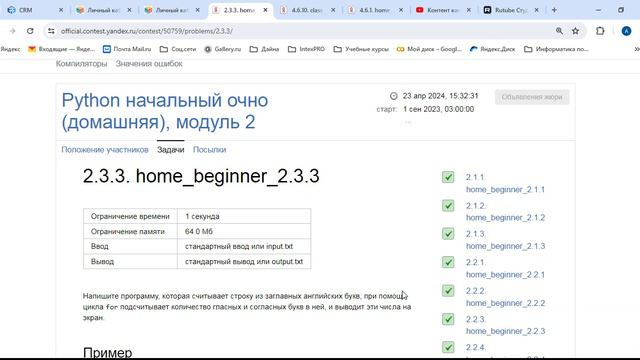
Task: Open the browser profile avatar
Action: pyautogui.click(x=626, y=31)
